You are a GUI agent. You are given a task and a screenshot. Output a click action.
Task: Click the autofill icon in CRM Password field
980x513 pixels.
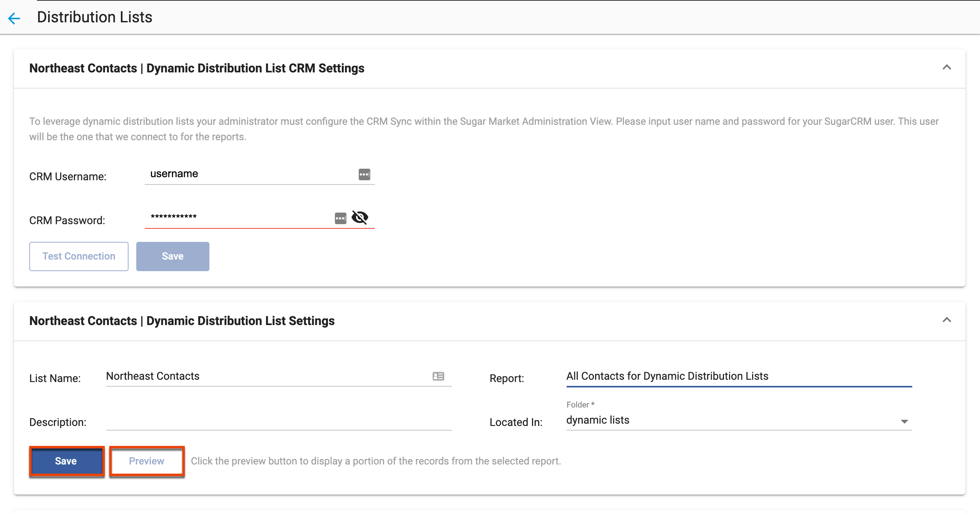click(340, 218)
